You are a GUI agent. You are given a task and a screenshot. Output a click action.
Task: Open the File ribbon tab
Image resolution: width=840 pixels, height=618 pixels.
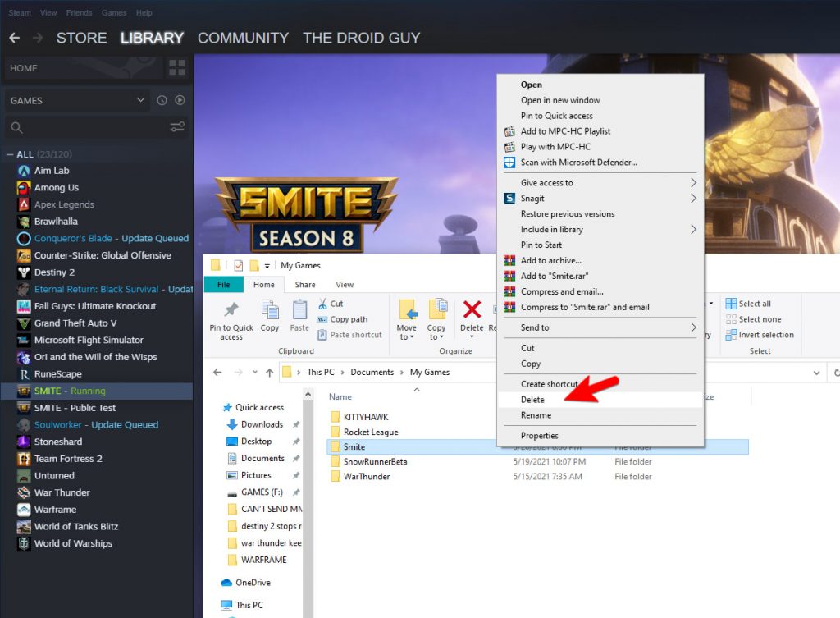224,285
